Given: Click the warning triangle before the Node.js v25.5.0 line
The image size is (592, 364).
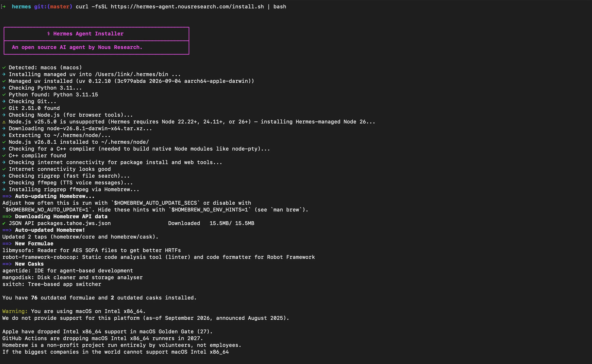Looking at the screenshot, I should pyautogui.click(x=4, y=122).
